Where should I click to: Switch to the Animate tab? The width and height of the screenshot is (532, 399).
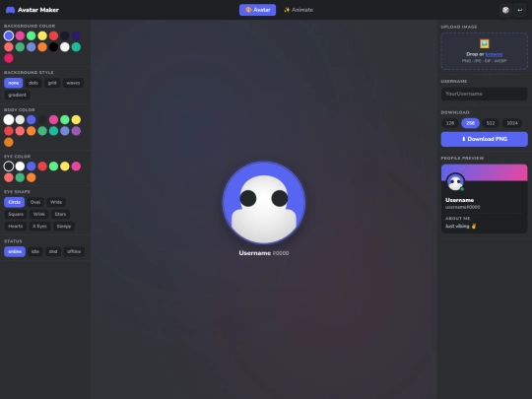click(x=299, y=10)
